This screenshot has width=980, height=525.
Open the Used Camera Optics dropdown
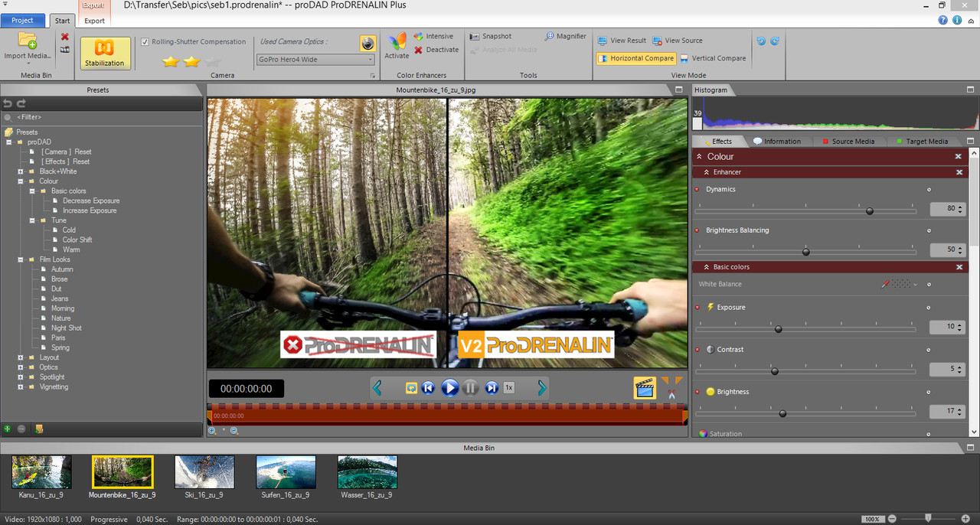pos(315,60)
